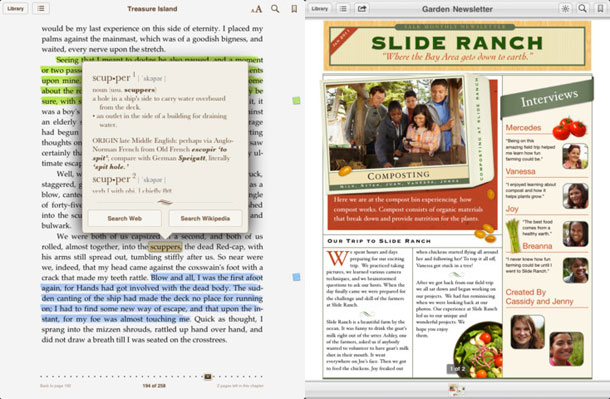Screen dimensions: 610x399
Task: Open the green note marker in margin
Action: tap(296, 101)
